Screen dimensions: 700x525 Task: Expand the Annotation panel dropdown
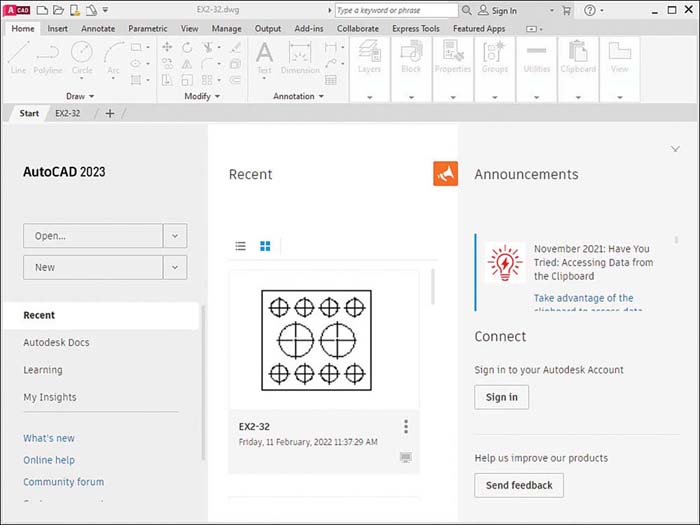coord(321,96)
